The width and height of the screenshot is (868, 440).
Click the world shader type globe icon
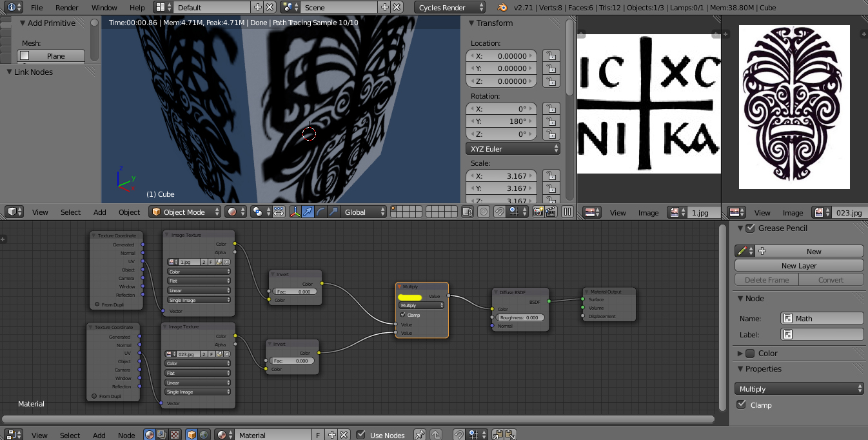203,435
